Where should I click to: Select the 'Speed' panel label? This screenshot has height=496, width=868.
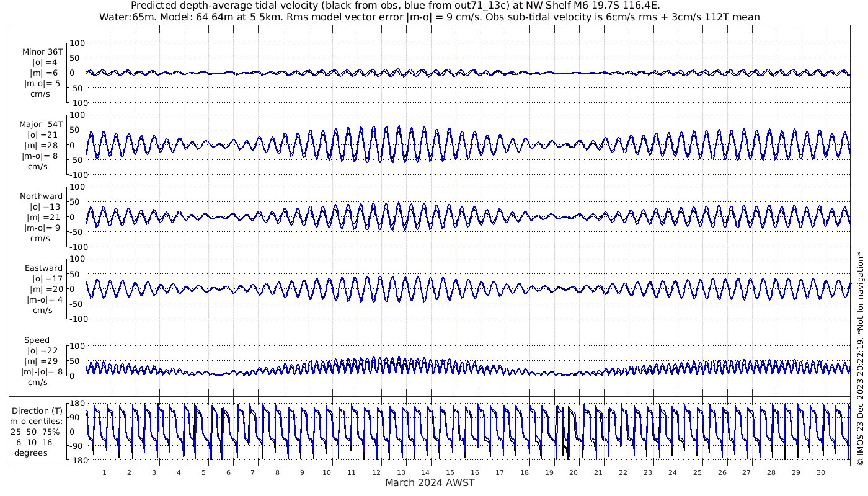point(37,340)
